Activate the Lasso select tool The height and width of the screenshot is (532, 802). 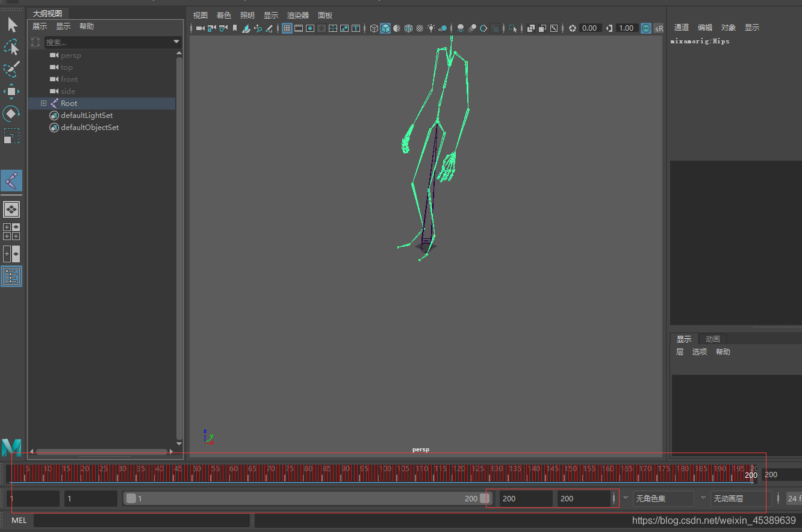tap(11, 47)
